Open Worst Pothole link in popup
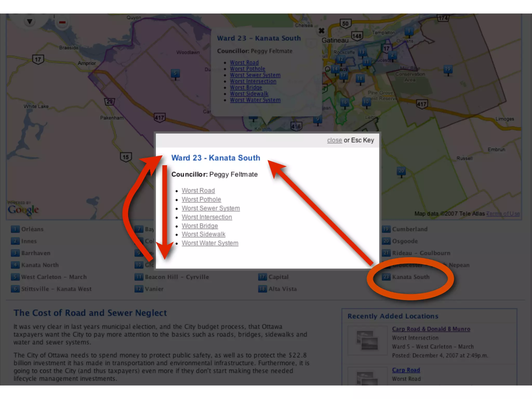Image resolution: width=532 pixels, height=399 pixels. (201, 199)
